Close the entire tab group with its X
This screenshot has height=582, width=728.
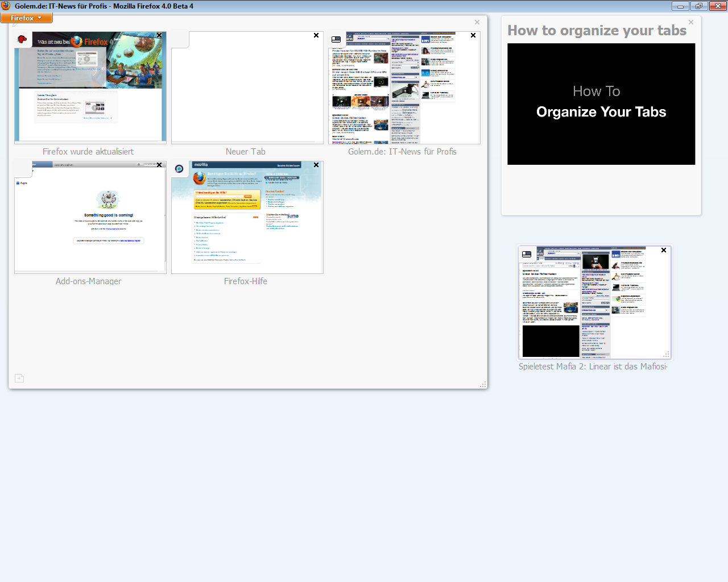tap(477, 22)
